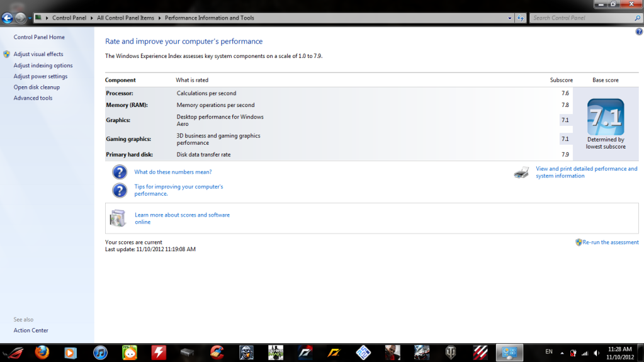Click the refresh button next to address bar

(x=521, y=18)
